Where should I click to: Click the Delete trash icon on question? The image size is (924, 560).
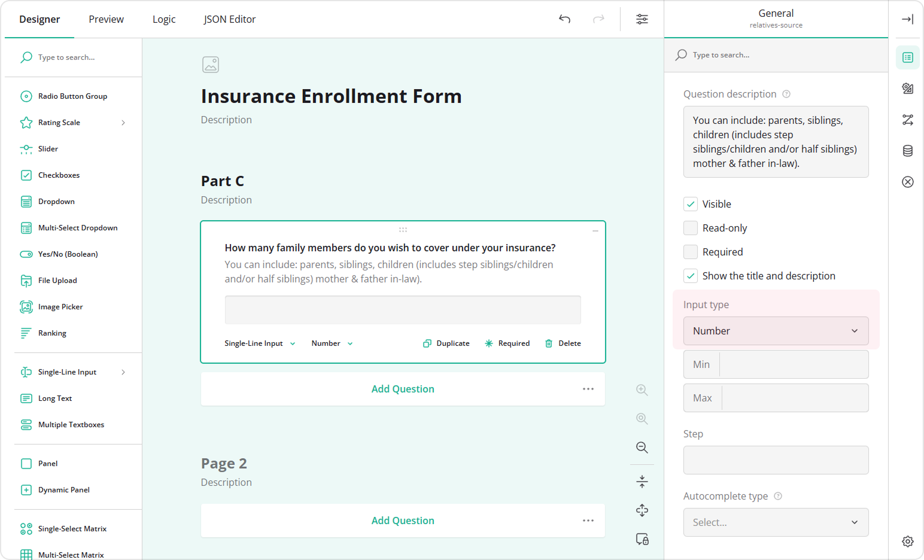click(x=549, y=343)
